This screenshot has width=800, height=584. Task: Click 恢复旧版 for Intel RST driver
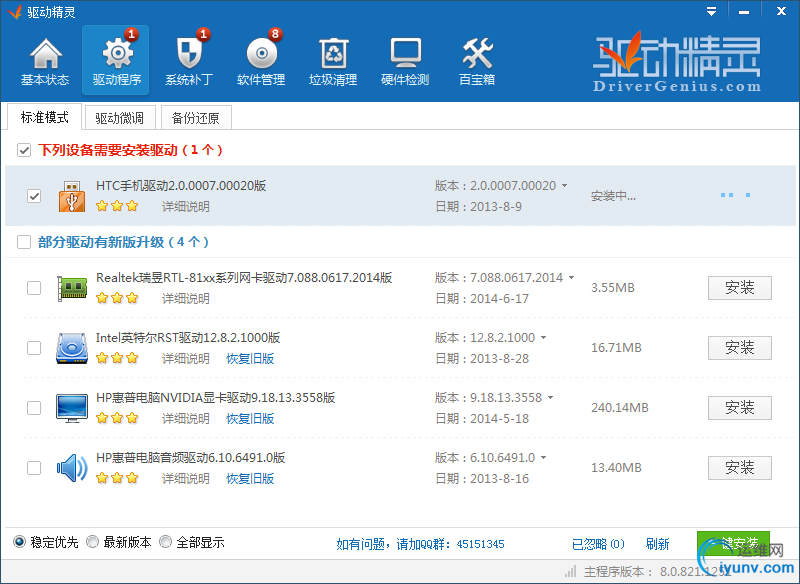click(250, 358)
